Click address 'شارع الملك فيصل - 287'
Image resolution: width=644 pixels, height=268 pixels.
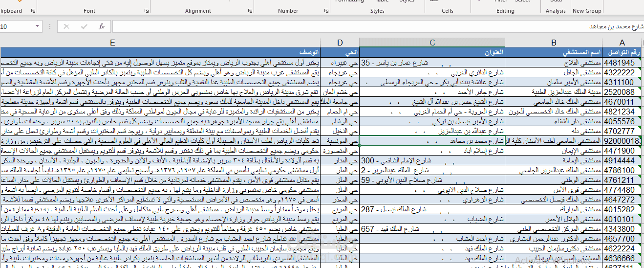[394, 209]
